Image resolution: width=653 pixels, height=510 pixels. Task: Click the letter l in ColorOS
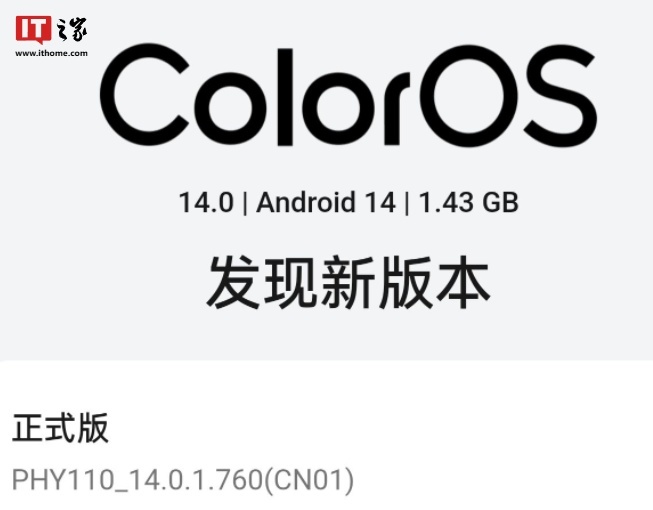click(x=285, y=97)
